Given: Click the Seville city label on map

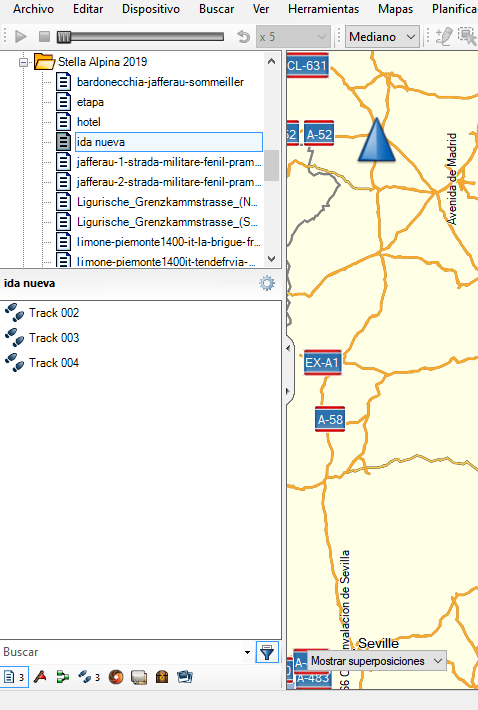Looking at the screenshot, I should tap(378, 643).
